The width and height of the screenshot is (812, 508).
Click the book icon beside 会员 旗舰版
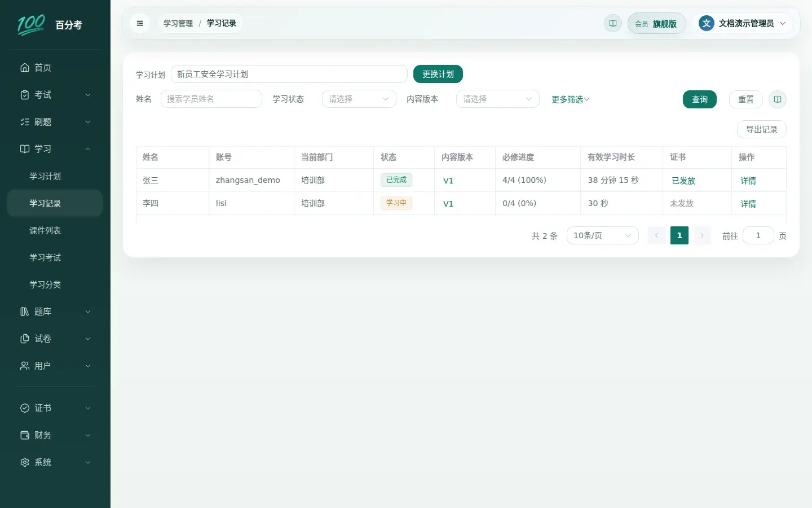click(x=613, y=23)
